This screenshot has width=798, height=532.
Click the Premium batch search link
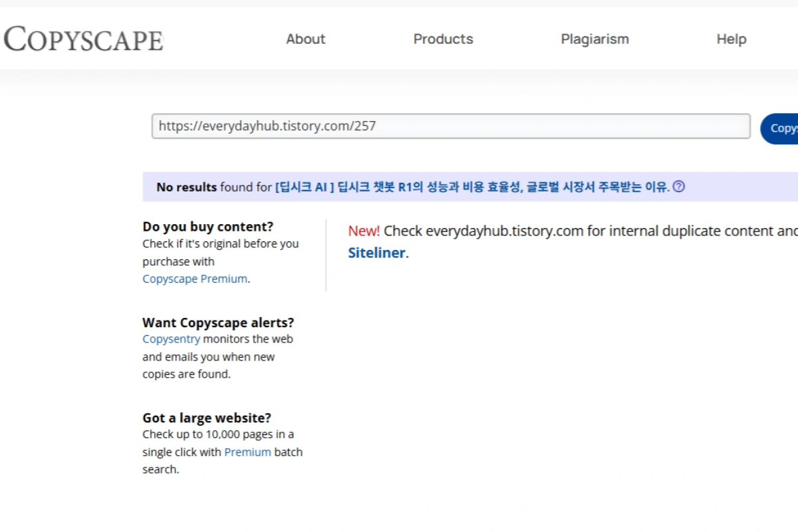pyautogui.click(x=247, y=452)
